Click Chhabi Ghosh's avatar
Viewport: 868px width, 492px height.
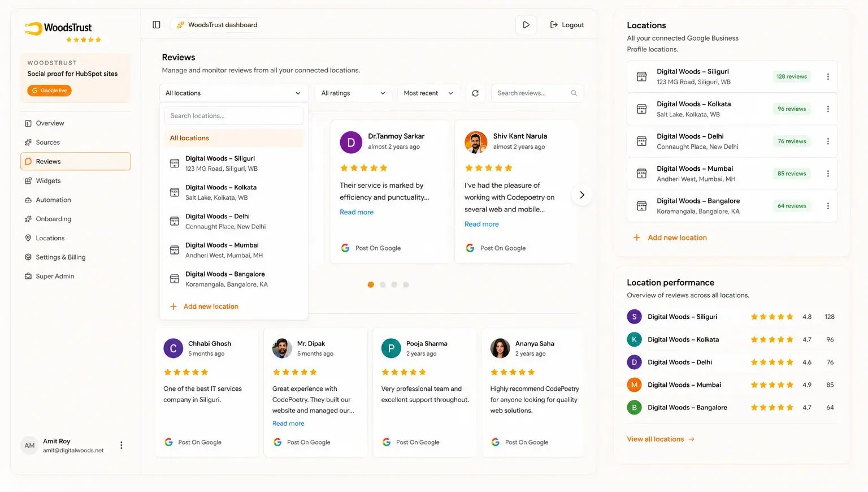[173, 348]
